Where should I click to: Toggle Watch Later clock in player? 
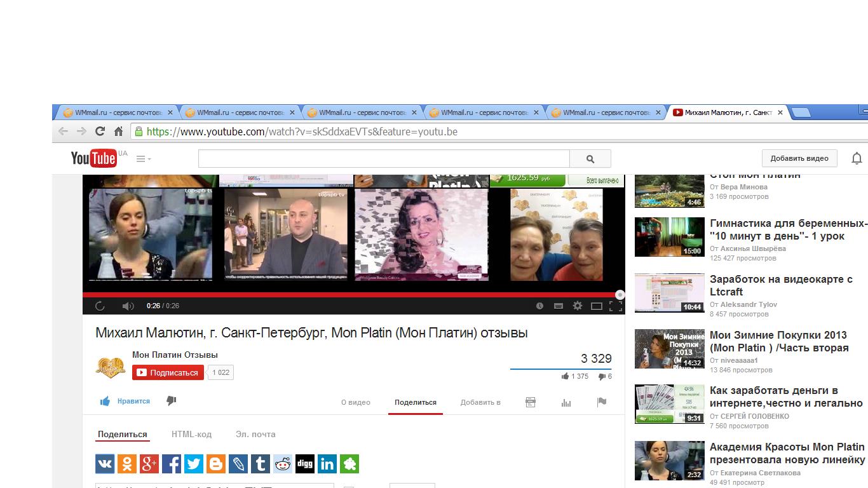pyautogui.click(x=539, y=306)
